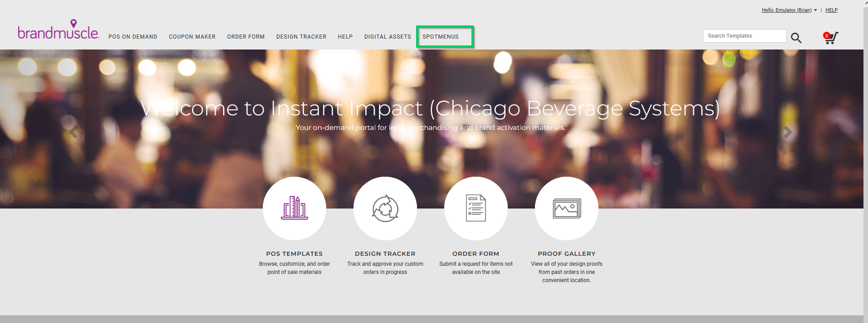Click the HELP link at top right

coord(831,10)
